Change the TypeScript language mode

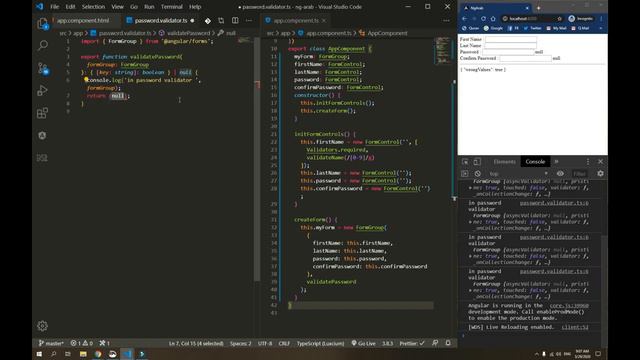[320, 343]
